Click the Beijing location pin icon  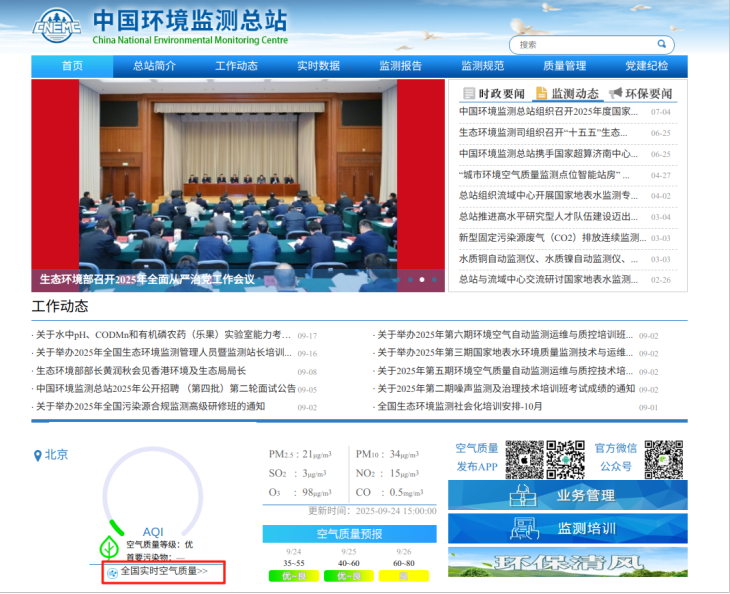pos(37,455)
